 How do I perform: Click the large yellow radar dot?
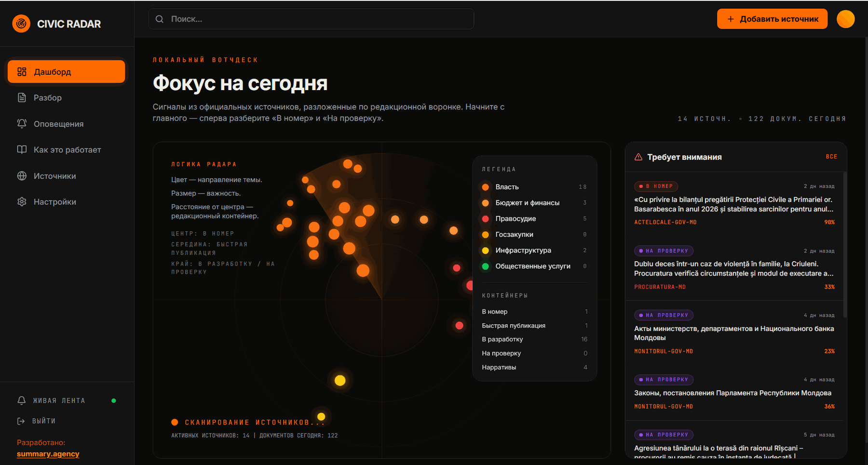pyautogui.click(x=340, y=381)
